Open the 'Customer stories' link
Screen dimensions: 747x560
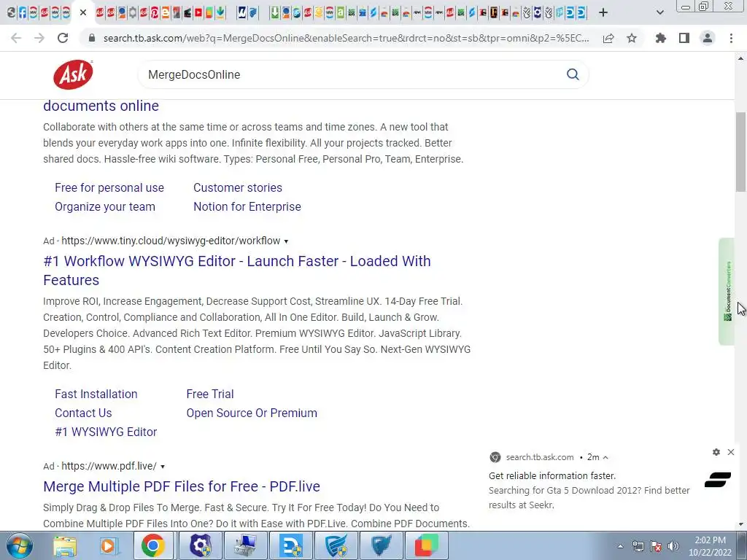coord(238,187)
